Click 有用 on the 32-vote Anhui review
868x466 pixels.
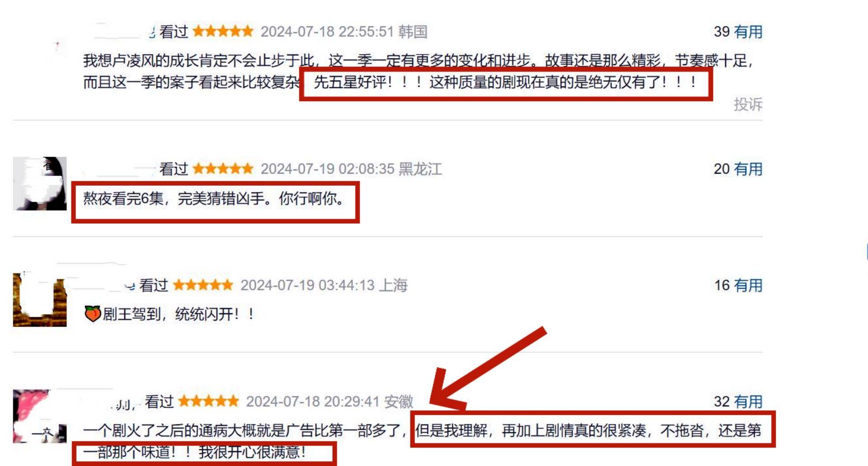click(x=748, y=401)
